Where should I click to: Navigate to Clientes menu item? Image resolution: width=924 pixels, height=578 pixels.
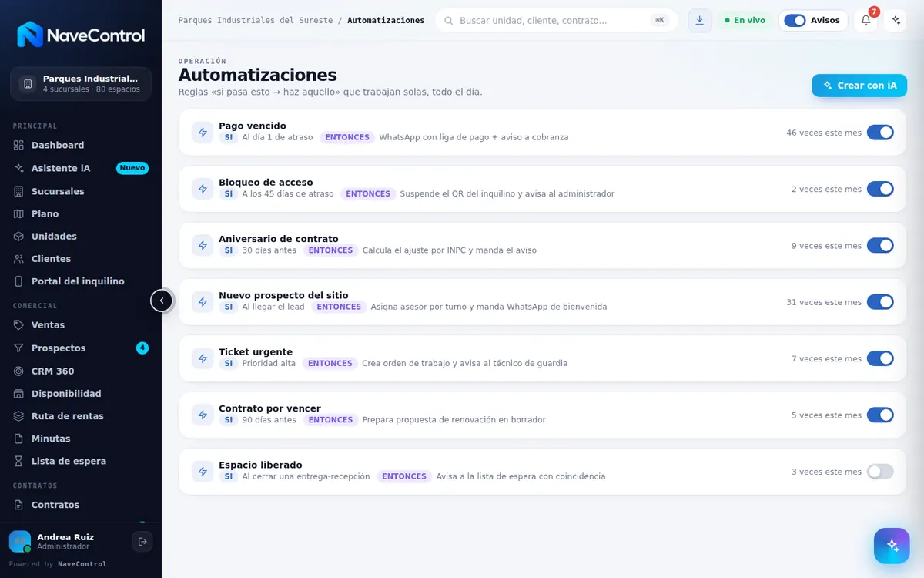[81, 259]
